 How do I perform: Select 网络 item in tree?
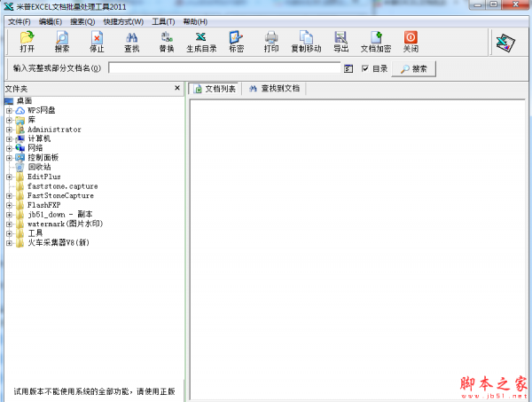pyautogui.click(x=35, y=148)
